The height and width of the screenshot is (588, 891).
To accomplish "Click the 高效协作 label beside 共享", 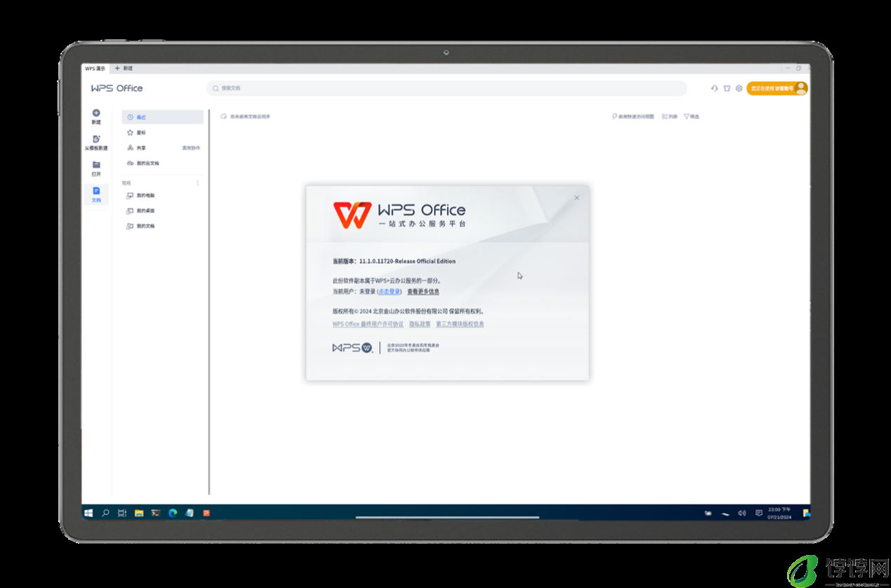I will [191, 148].
